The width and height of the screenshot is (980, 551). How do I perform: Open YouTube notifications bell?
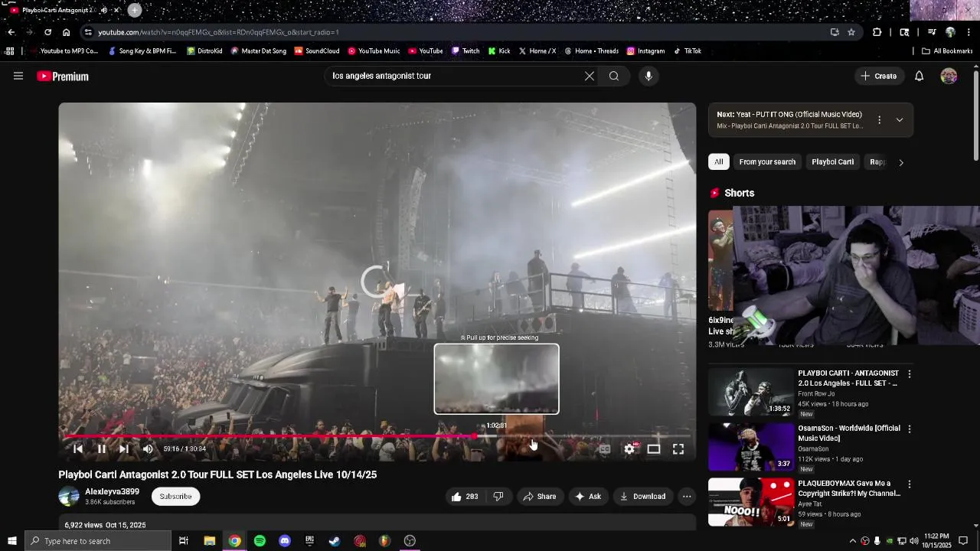920,76
